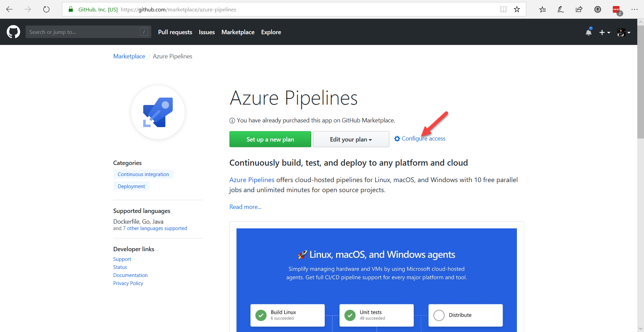Open the Azure Pipelines description link
This screenshot has width=644, height=332.
252,180
